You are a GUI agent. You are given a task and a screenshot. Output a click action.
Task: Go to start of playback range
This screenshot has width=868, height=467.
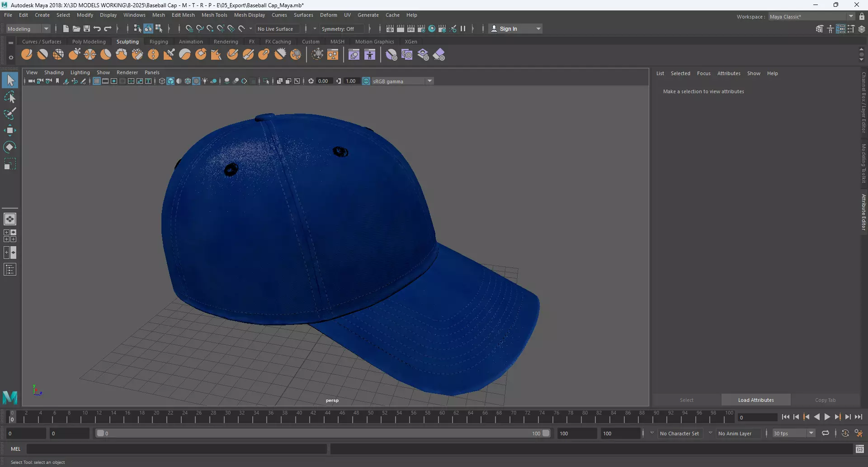[786, 417]
